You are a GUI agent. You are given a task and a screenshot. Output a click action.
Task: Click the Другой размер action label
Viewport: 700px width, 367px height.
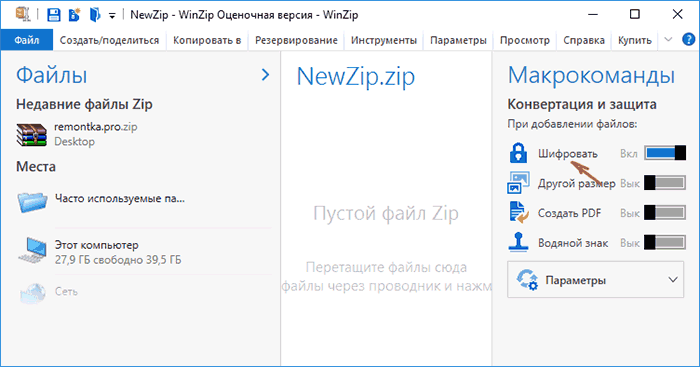coord(576,184)
